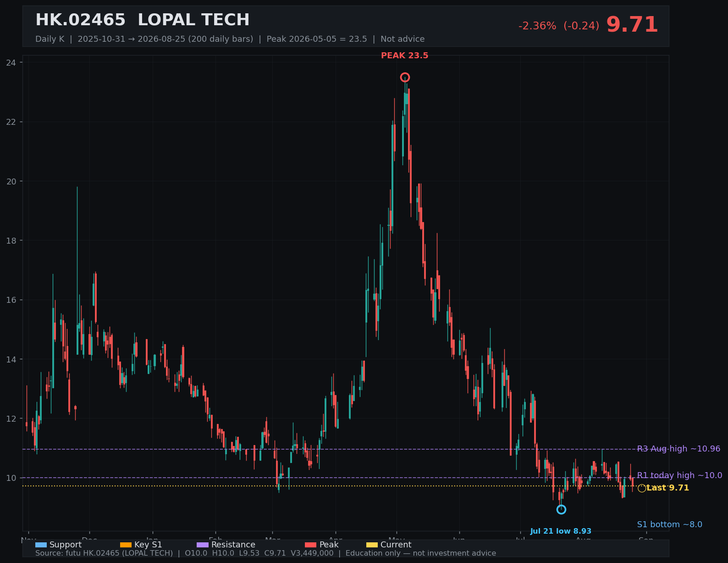The image size is (728, 563).
Task: Click the y-axis tick label 16
Action: point(11,300)
